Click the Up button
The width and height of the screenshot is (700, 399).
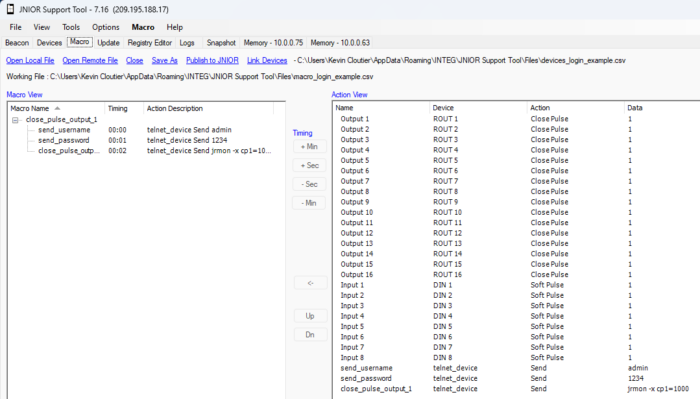310,316
